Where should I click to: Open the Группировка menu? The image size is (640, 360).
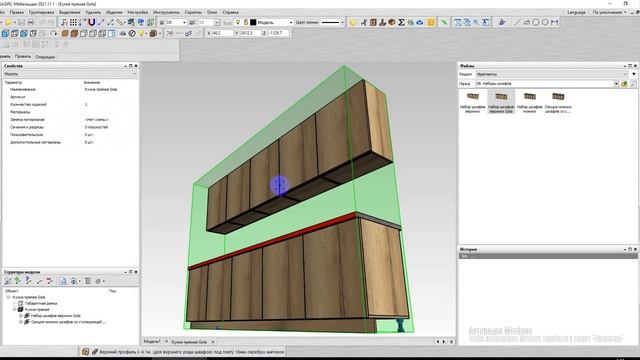41,12
